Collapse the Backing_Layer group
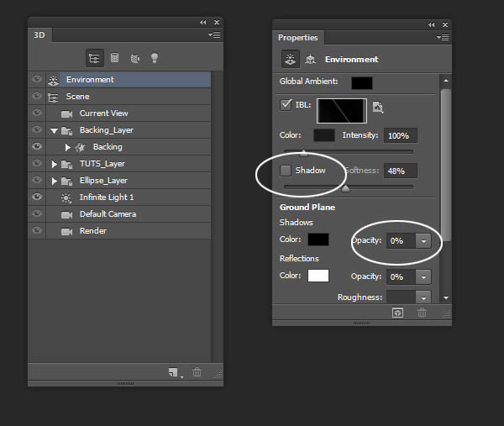Image resolution: width=504 pixels, height=426 pixels. [x=54, y=131]
